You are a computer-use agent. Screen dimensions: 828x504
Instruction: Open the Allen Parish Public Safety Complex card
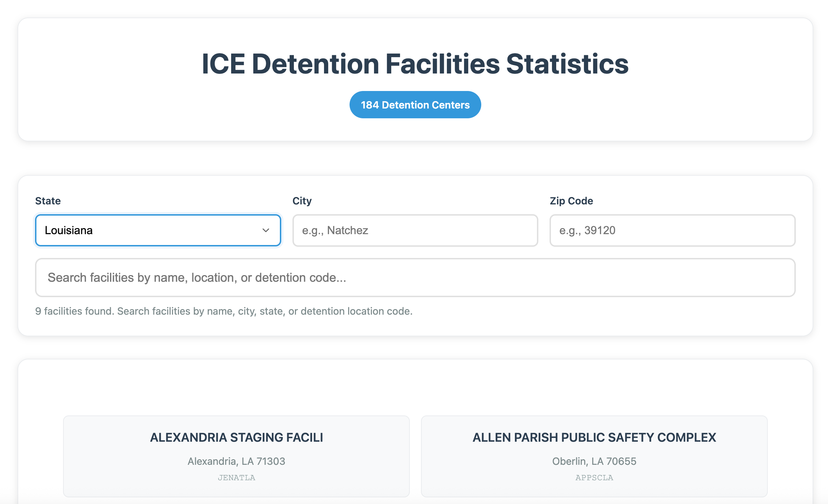click(594, 456)
